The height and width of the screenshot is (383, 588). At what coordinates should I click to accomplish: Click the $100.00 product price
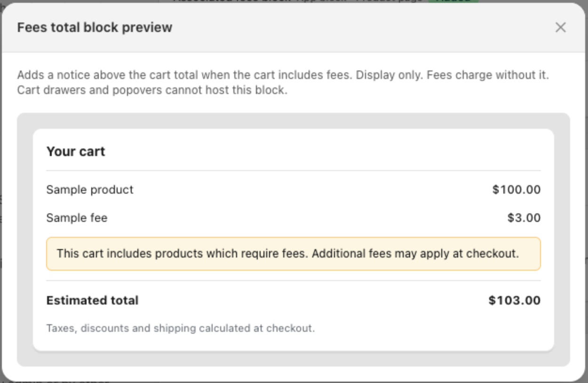[516, 189]
